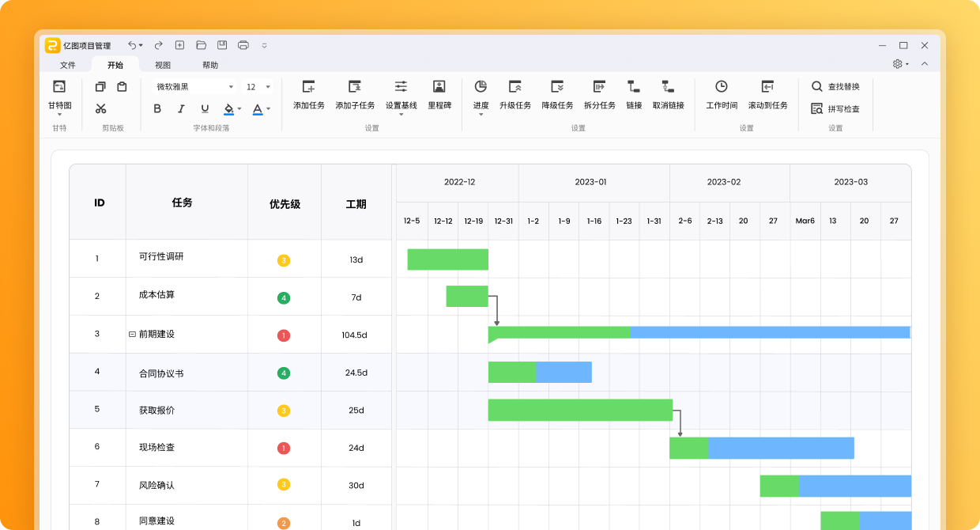Select the 链接 (Link) icon
Image resolution: width=980 pixels, height=530 pixels.
634,89
